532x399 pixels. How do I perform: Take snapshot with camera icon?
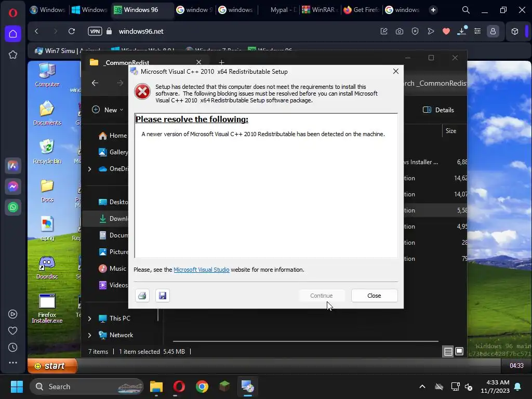tap(400, 31)
